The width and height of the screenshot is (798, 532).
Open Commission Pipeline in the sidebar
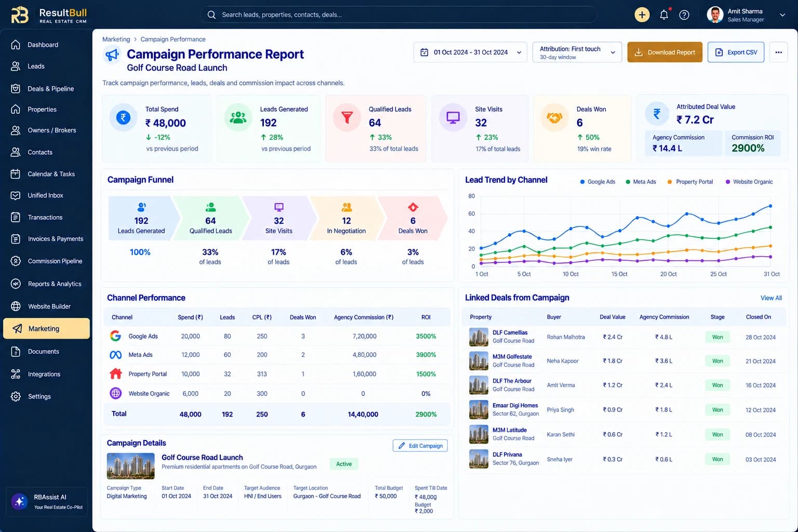tap(46, 261)
